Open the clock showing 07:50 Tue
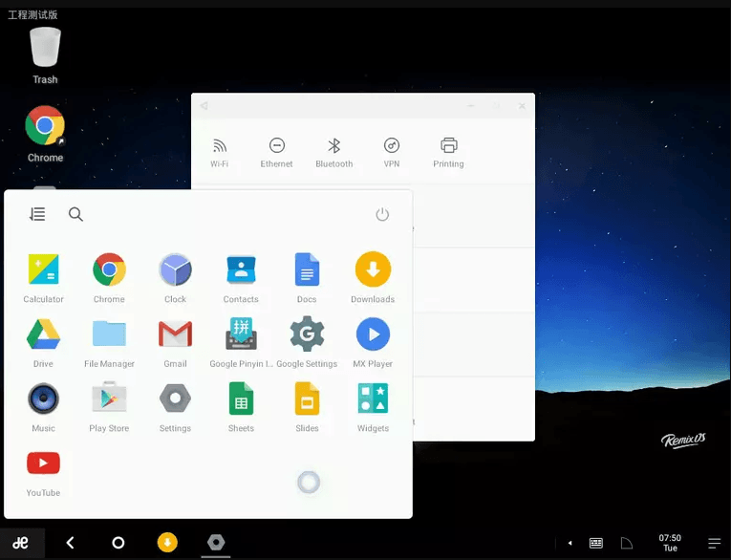The image size is (731, 560). point(670,543)
